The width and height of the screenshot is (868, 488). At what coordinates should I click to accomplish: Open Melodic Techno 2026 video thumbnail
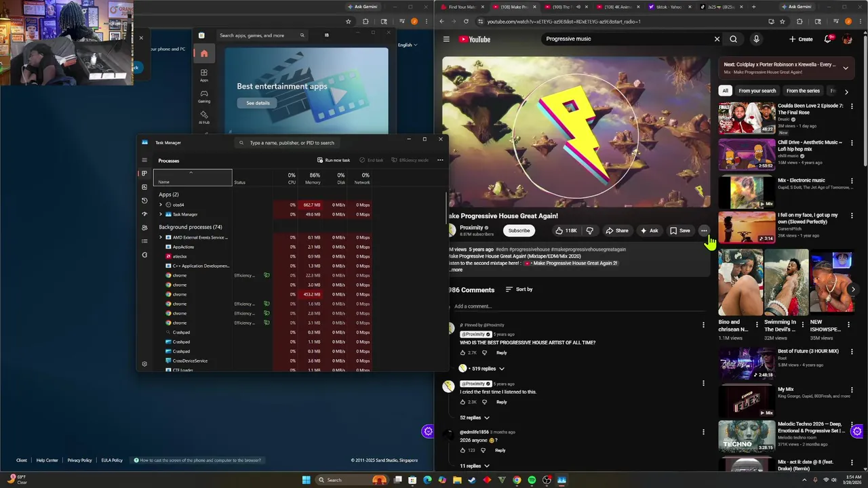[747, 436]
